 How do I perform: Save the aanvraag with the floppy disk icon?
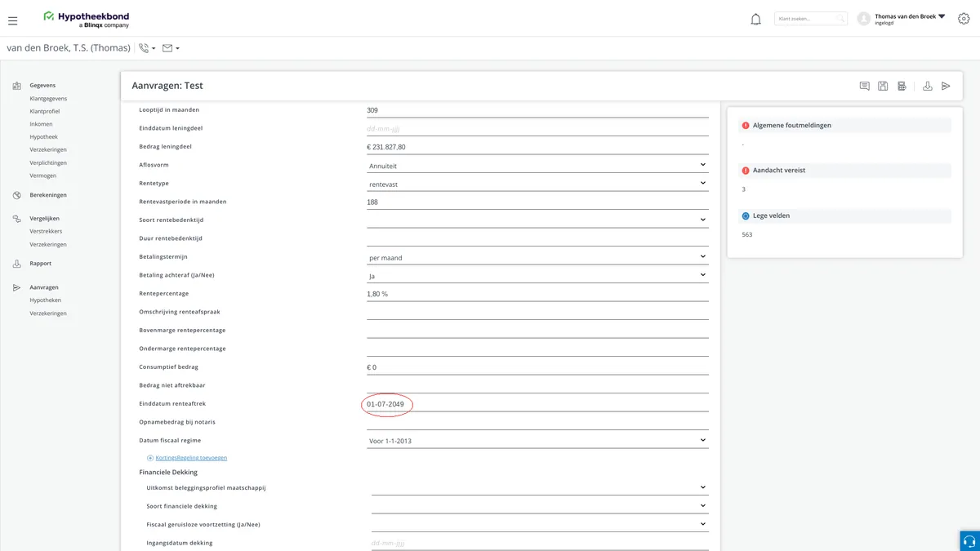click(x=883, y=86)
